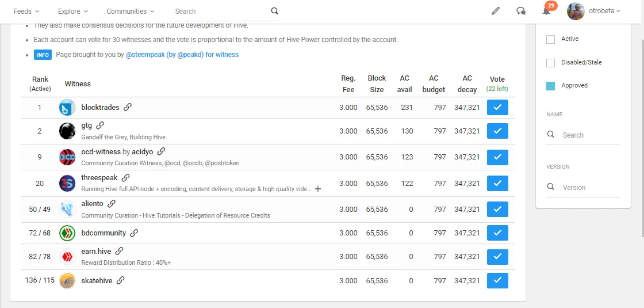Click bdcommunity avatar image
Image resolution: width=644 pixels, height=308 pixels.
[67, 233]
